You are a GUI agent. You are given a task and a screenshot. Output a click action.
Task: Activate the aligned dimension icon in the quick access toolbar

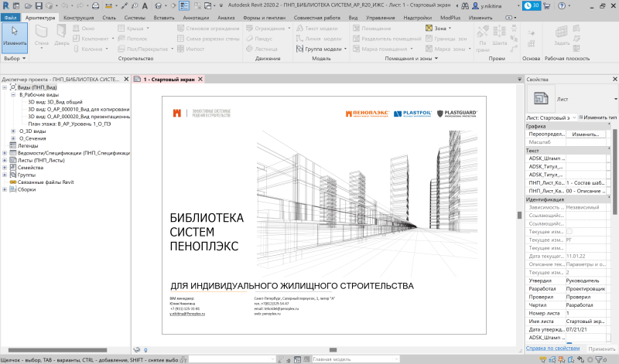125,6
